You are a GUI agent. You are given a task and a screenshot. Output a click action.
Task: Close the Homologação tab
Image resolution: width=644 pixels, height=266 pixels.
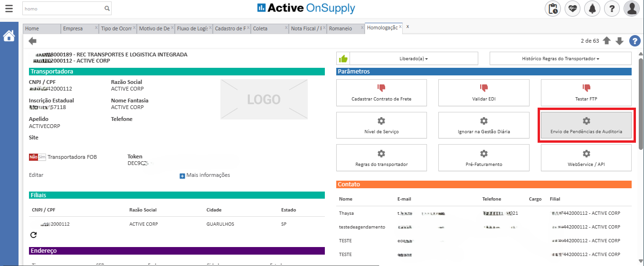(x=400, y=27)
